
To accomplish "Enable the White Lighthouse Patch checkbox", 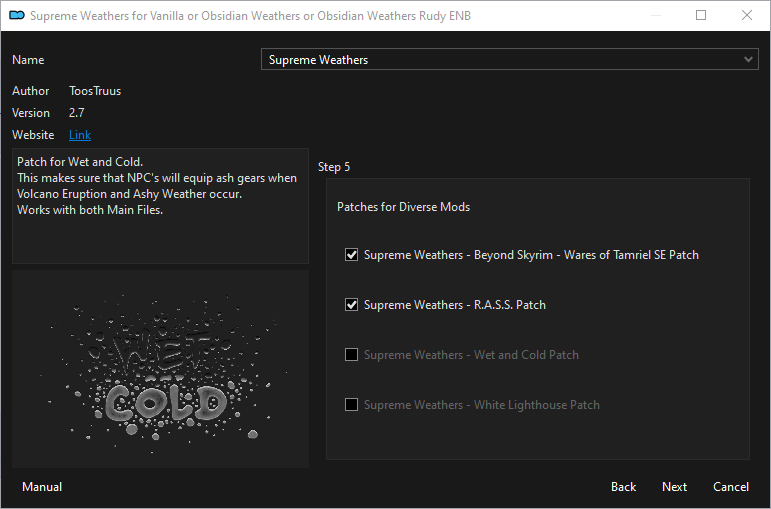I will [351, 405].
